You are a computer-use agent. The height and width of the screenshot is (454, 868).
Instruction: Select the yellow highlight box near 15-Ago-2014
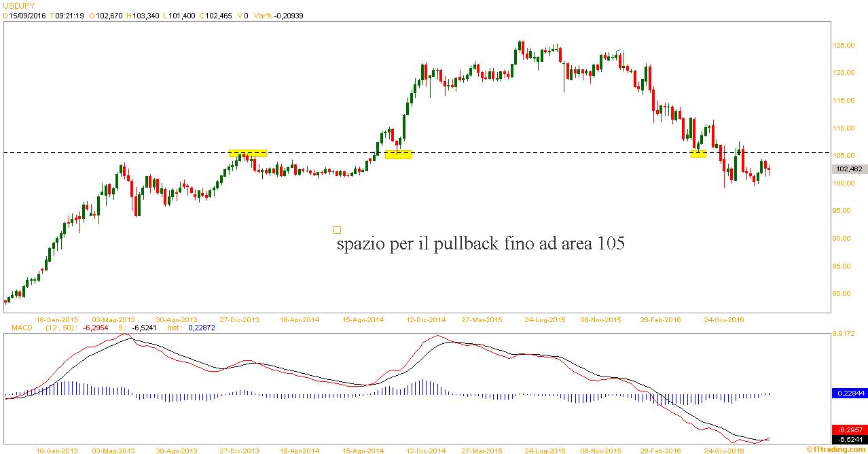[398, 155]
